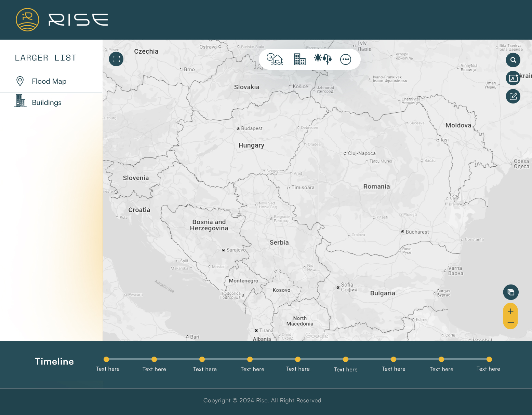Click the edit pencil icon
Viewport: 532px width, 415px height.
513,96
